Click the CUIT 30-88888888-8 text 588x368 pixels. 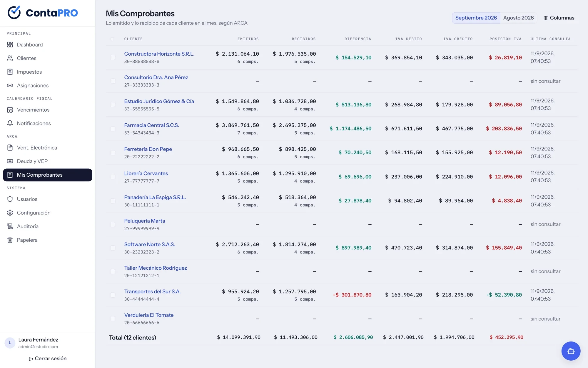[142, 62]
